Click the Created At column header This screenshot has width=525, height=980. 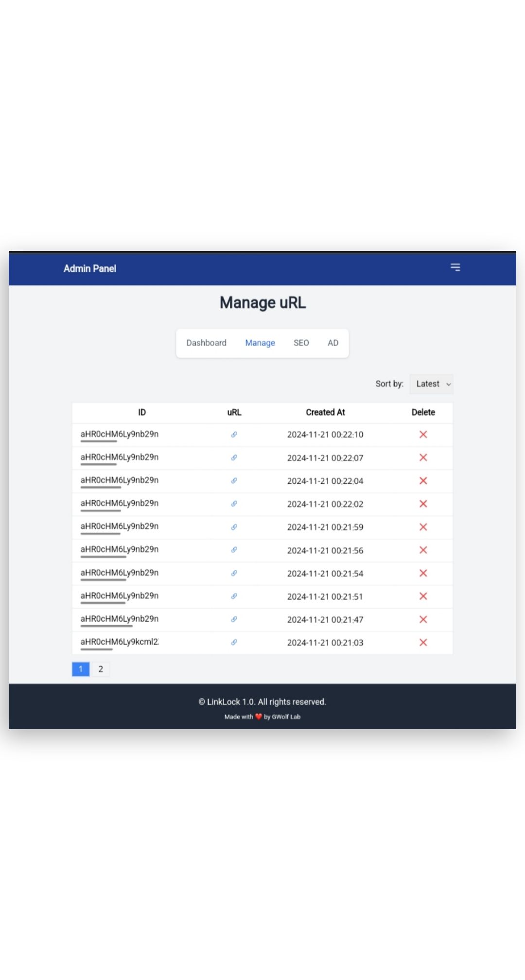coord(325,412)
